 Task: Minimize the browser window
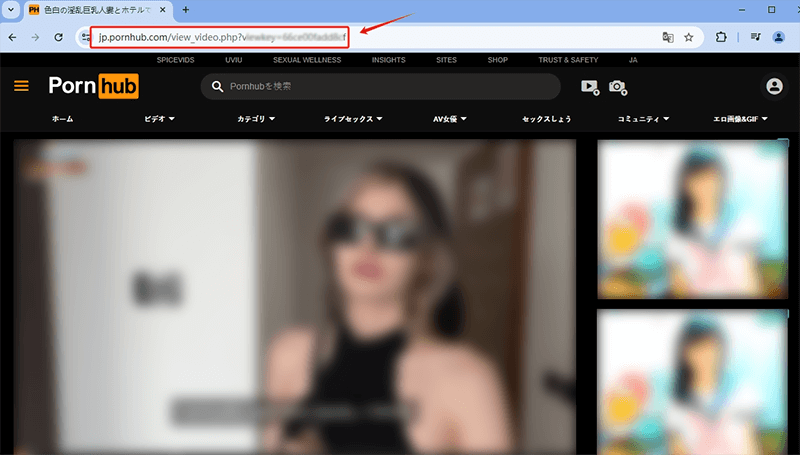pos(743,10)
